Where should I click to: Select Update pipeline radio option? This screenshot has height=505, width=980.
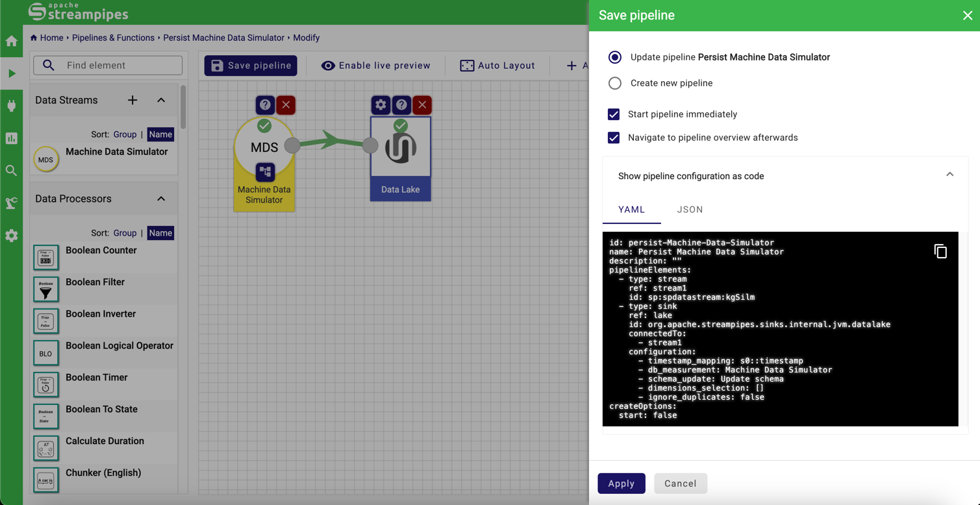pyautogui.click(x=614, y=57)
